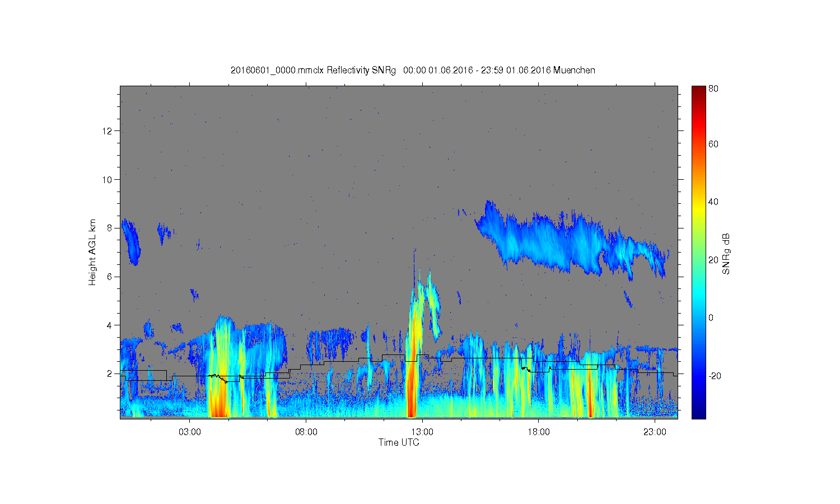
Task: Click the 'SNRg dB' colorbar label
Action: click(x=726, y=254)
